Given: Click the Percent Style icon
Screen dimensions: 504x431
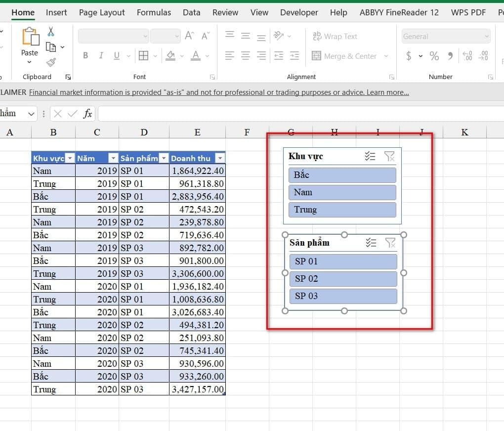Looking at the screenshot, I should click(434, 56).
